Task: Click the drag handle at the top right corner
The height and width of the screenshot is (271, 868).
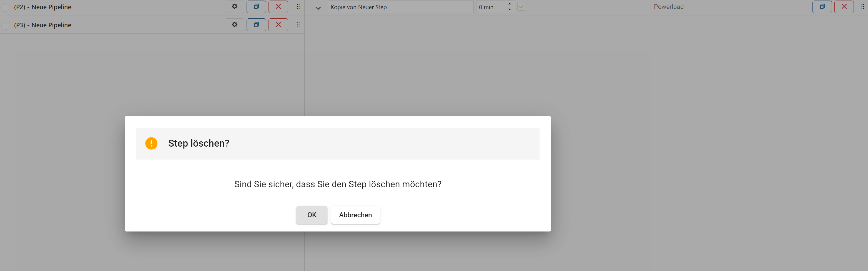Action: point(863,6)
